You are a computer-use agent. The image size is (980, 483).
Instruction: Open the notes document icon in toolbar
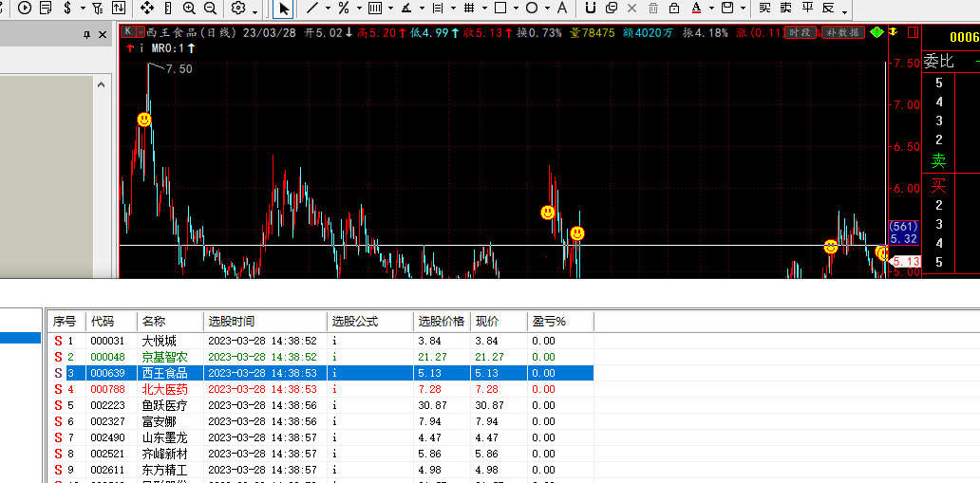click(45, 9)
